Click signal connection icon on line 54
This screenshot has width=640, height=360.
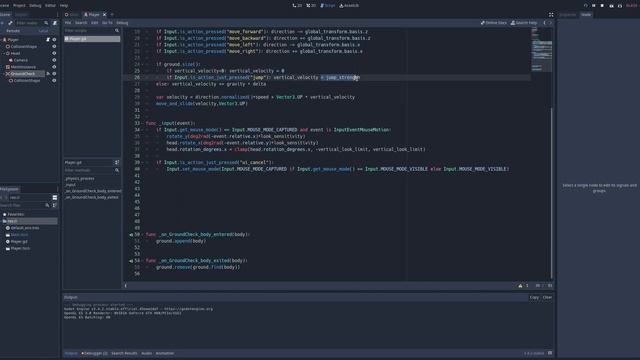click(131, 261)
